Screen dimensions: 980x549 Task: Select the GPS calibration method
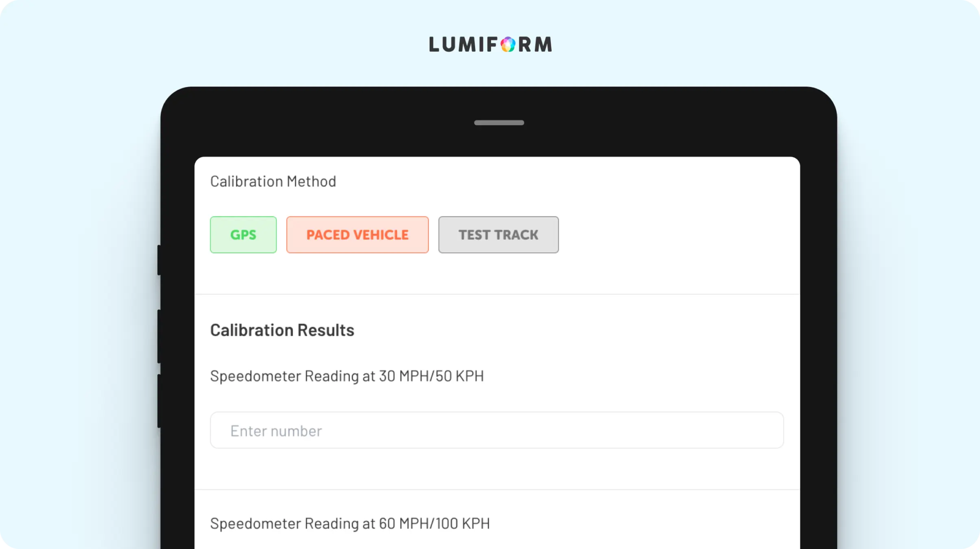click(x=243, y=235)
